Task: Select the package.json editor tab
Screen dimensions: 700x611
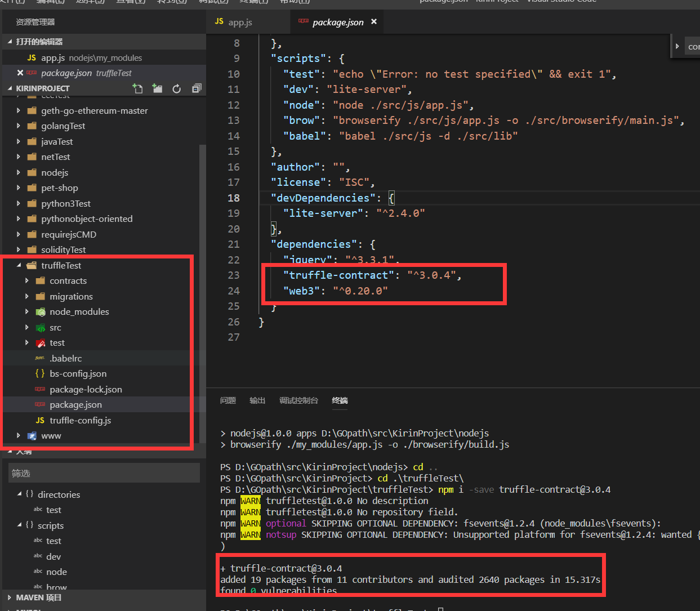Action: pyautogui.click(x=337, y=22)
